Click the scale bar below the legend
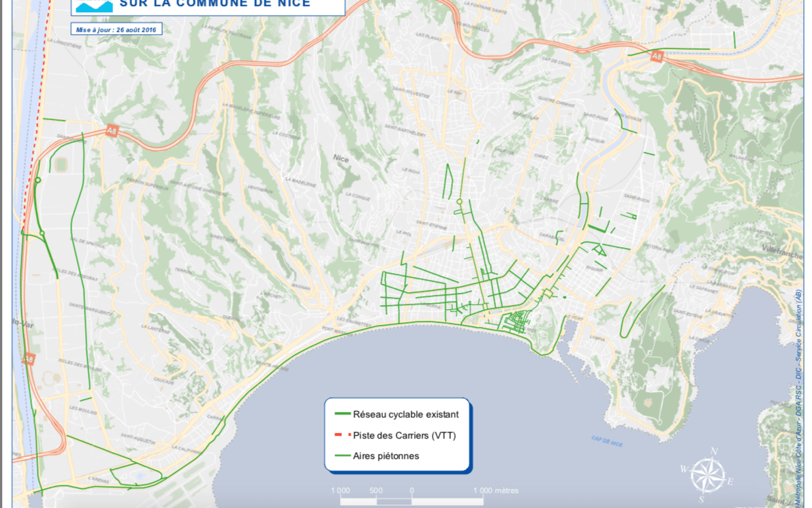 point(411,501)
